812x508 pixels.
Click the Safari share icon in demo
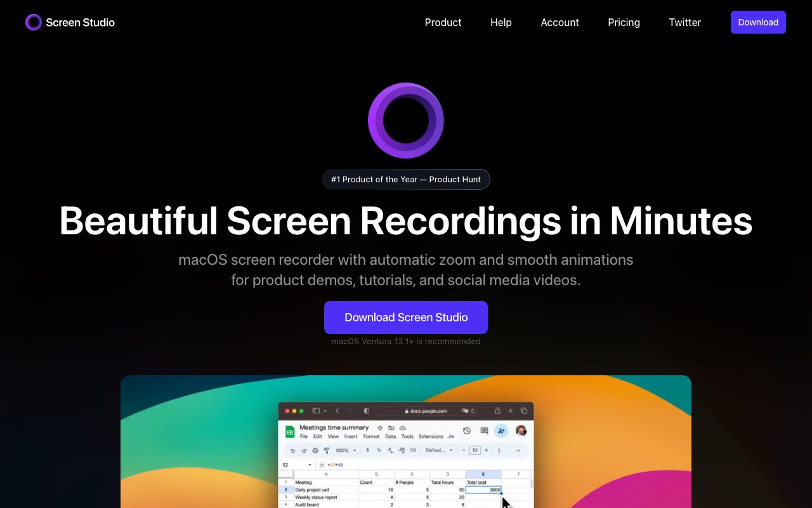[497, 411]
